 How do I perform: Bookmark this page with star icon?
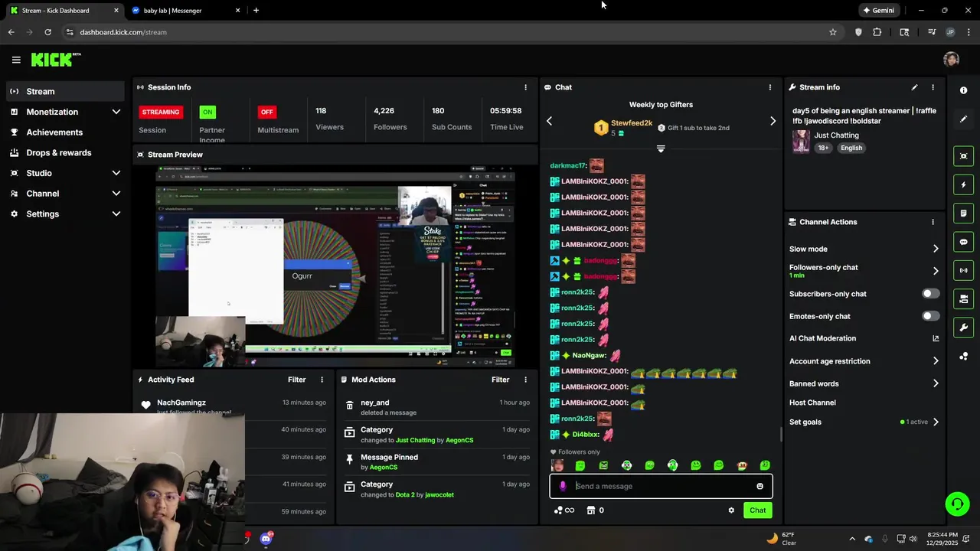pyautogui.click(x=833, y=32)
